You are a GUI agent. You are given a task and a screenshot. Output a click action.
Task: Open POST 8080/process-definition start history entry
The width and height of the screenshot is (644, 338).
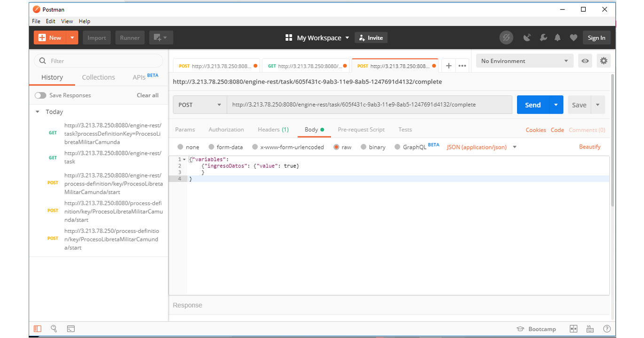(x=98, y=211)
